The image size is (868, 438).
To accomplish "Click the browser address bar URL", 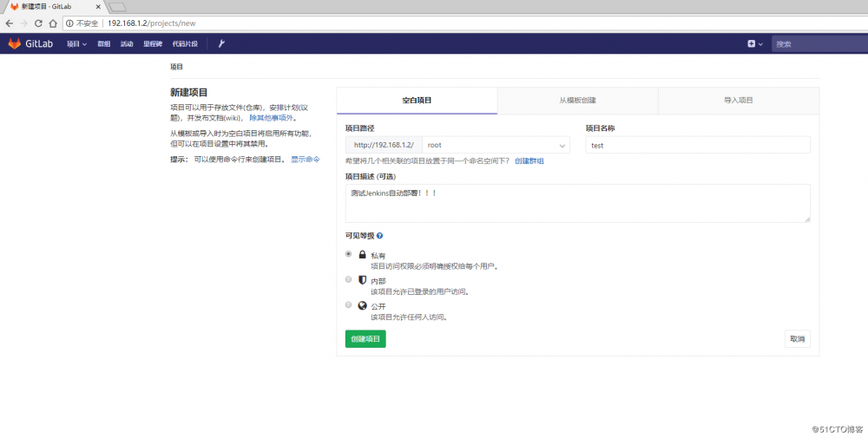I will (x=151, y=23).
